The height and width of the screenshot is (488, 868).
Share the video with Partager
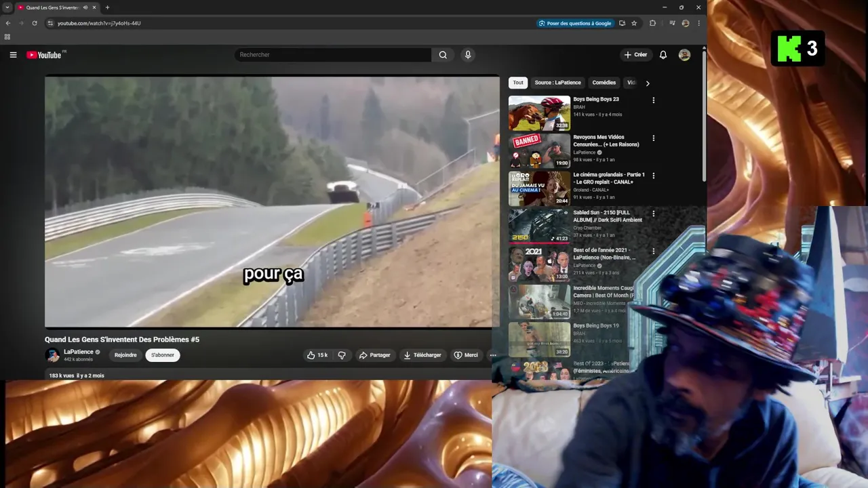(374, 355)
